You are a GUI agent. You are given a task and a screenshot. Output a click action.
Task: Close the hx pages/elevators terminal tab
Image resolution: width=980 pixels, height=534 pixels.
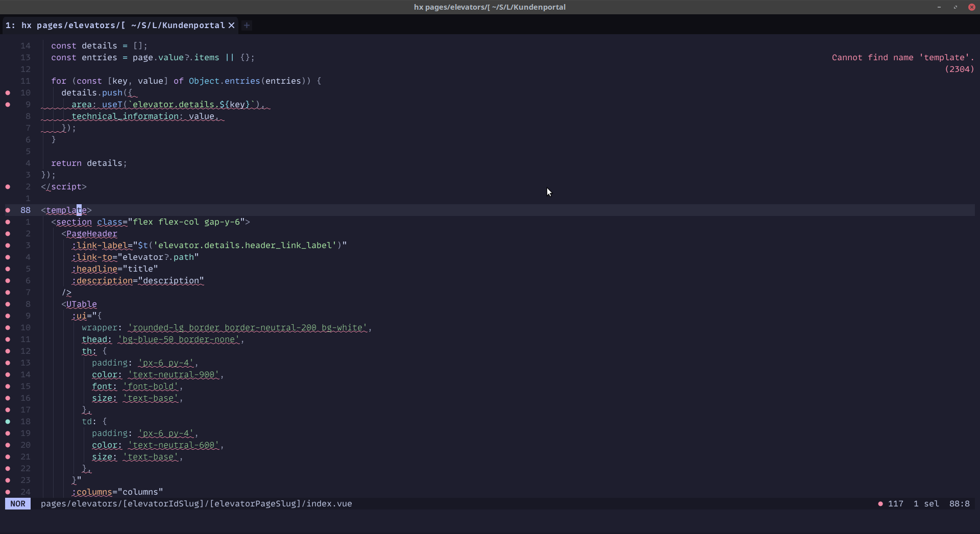(x=231, y=25)
